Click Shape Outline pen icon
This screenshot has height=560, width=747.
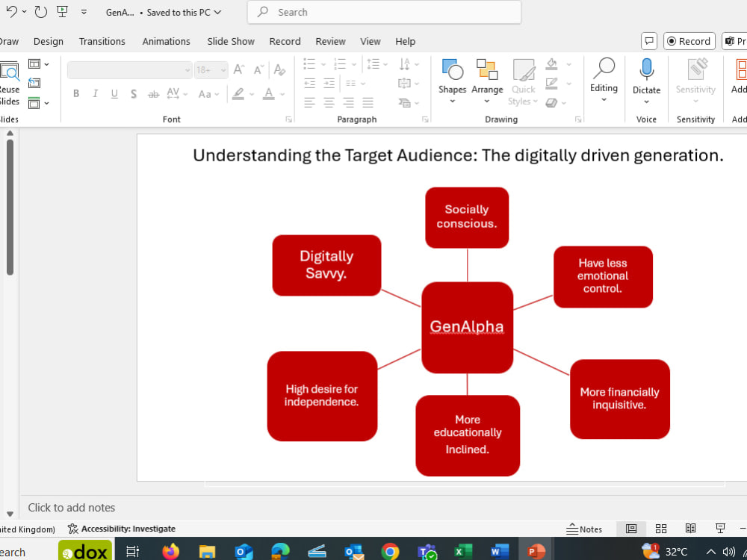tap(552, 84)
